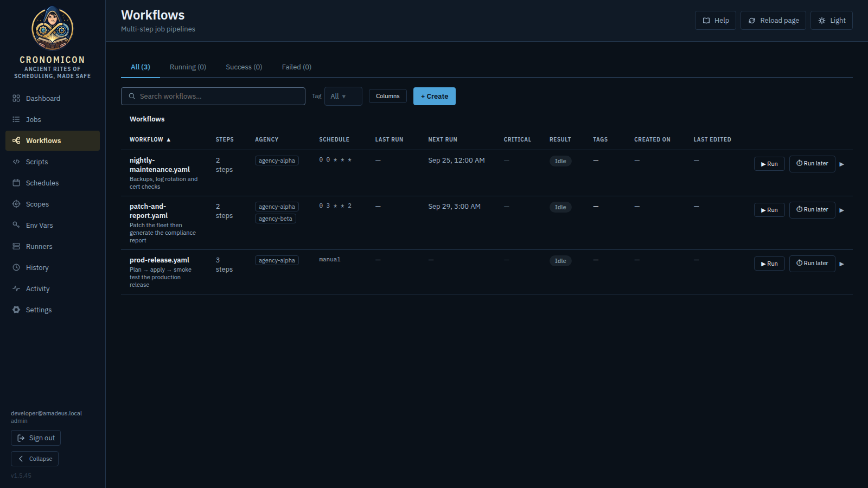The height and width of the screenshot is (488, 868).
Task: Schedule Run later for patch-and-report.yaml
Action: [812, 210]
